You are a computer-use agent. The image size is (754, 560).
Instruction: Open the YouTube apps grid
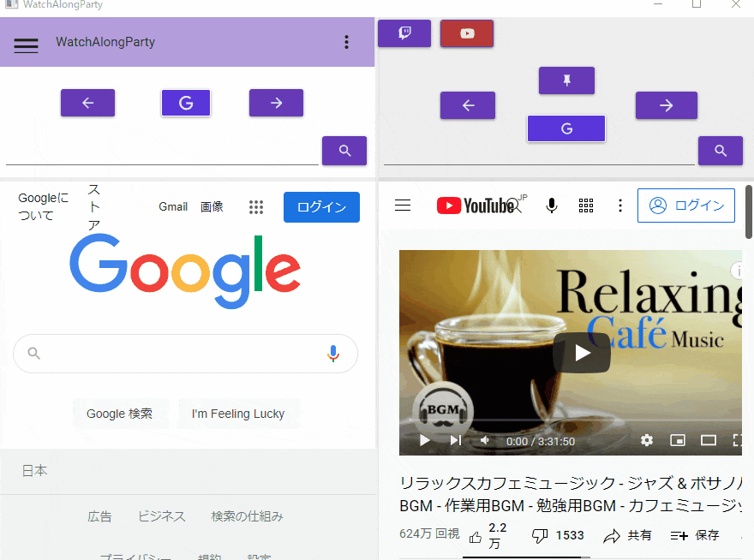(586, 206)
